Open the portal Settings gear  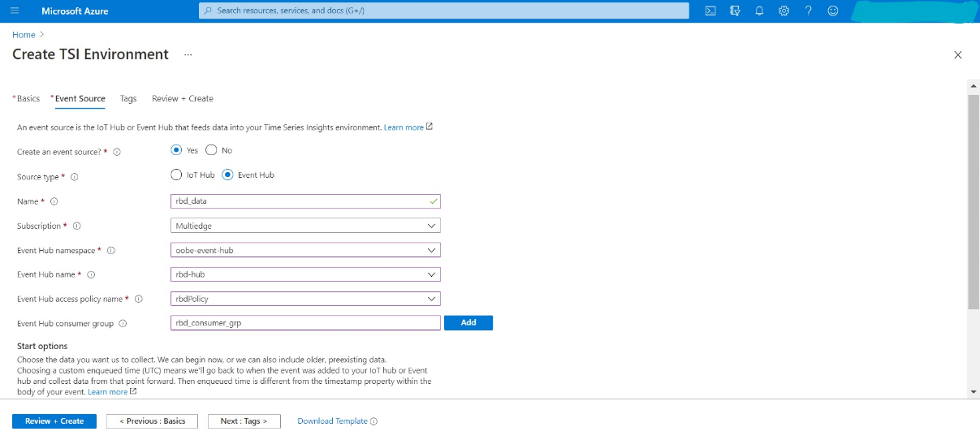pos(784,11)
